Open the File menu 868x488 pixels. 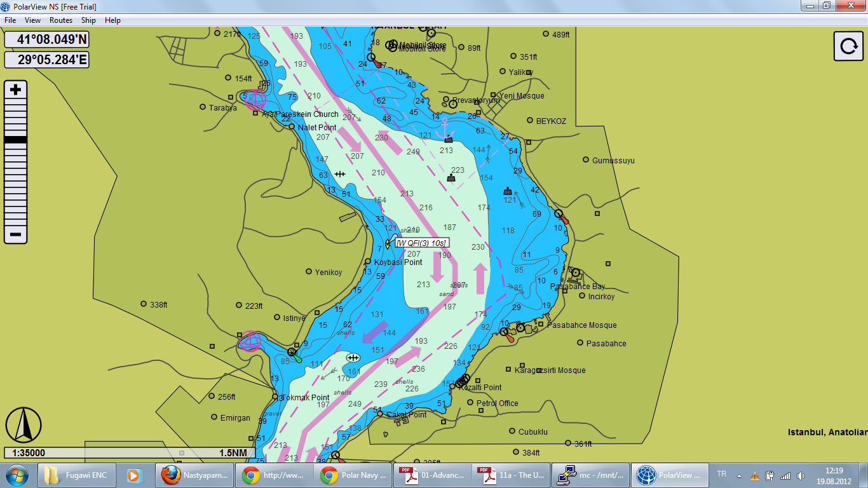click(x=10, y=20)
